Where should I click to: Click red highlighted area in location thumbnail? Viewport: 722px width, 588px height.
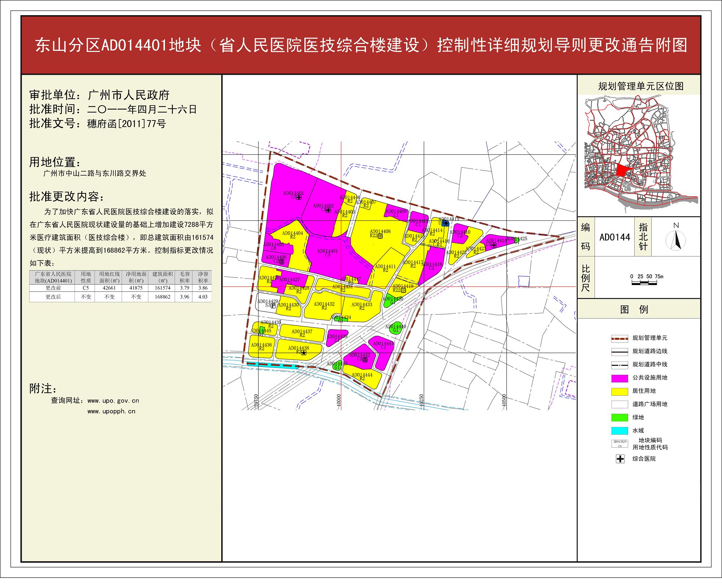(x=622, y=170)
